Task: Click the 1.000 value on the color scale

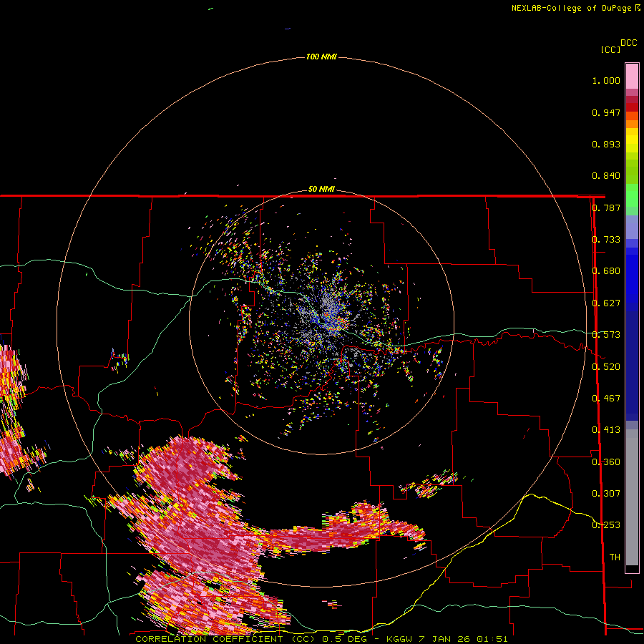Action: (606, 80)
